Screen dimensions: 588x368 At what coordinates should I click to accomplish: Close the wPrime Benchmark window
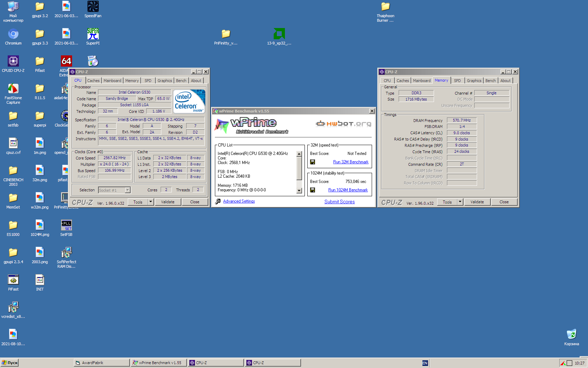(372, 111)
